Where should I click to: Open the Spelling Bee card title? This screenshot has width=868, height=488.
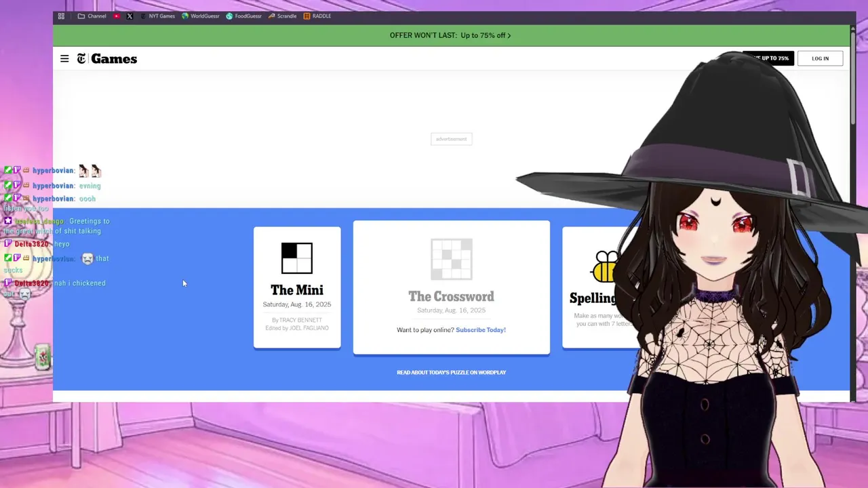tap(593, 298)
